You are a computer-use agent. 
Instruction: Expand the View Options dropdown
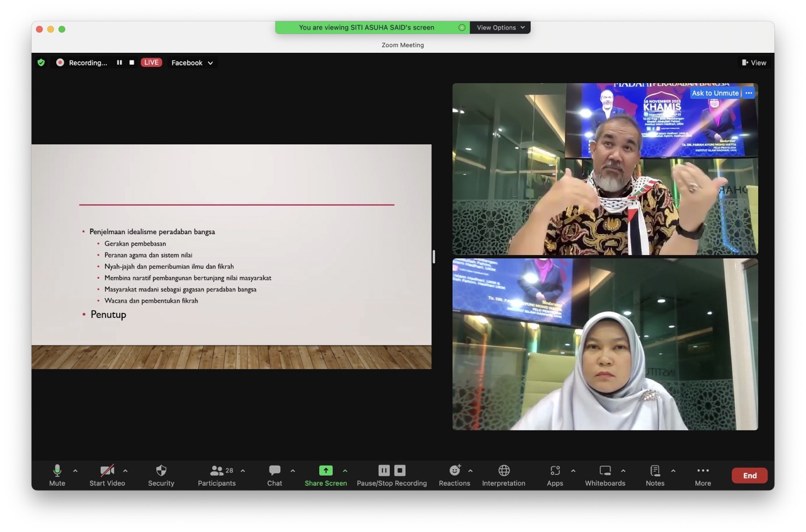[x=501, y=28]
